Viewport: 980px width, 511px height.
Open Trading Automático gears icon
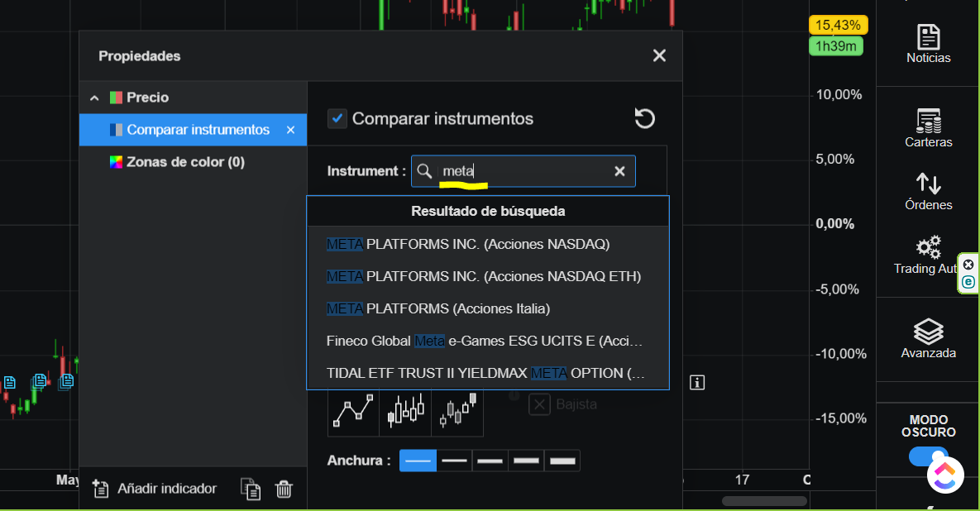pyautogui.click(x=928, y=247)
